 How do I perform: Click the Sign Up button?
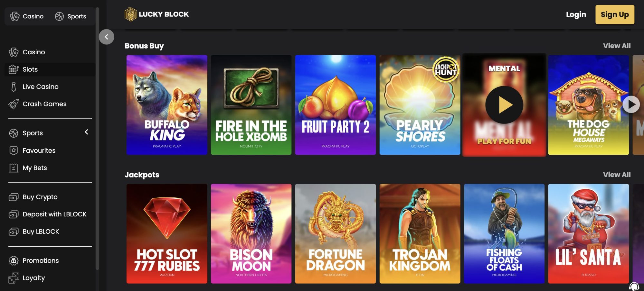click(x=615, y=14)
